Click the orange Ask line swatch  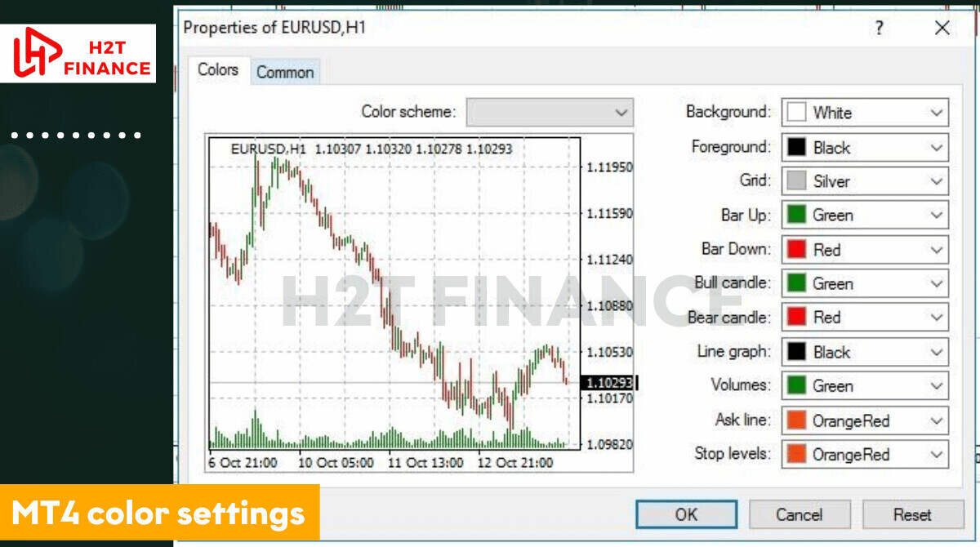(x=796, y=420)
